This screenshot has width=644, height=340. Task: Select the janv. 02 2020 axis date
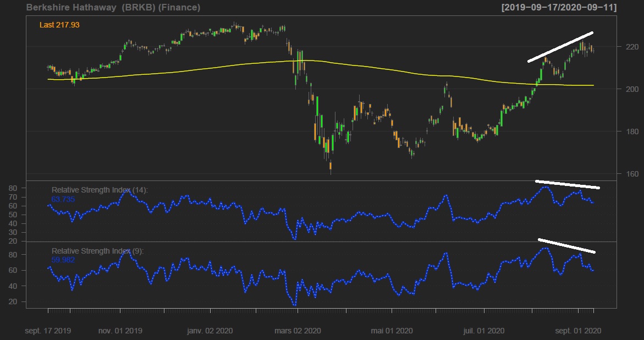pos(211,331)
